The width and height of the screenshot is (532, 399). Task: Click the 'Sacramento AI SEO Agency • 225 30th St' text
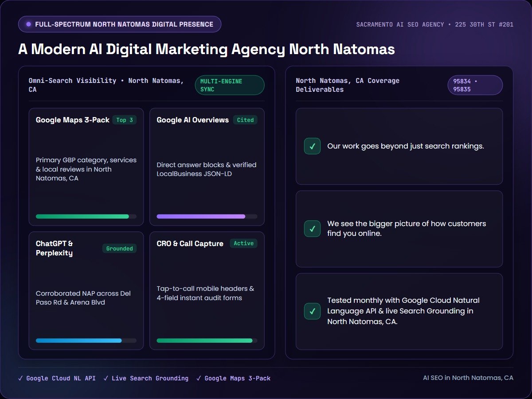coord(435,25)
